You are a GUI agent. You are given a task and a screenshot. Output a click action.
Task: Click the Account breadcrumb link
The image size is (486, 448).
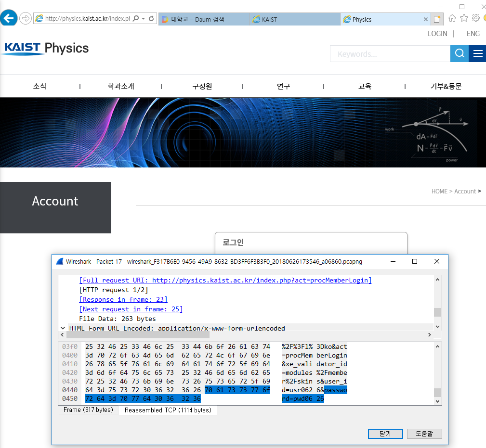click(465, 192)
